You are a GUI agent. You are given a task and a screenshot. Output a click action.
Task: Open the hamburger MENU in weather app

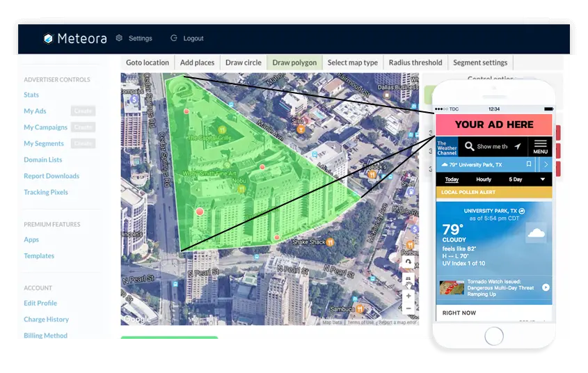pyautogui.click(x=540, y=146)
